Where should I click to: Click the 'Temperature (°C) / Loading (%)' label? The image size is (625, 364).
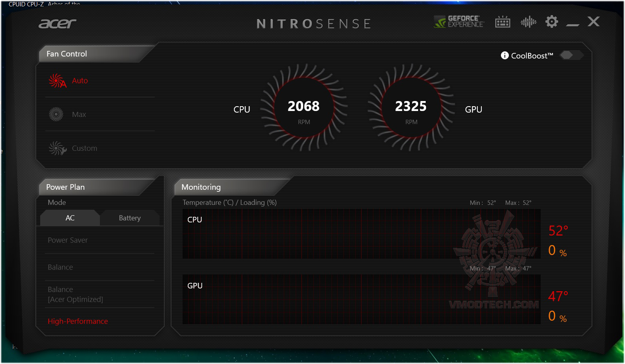[x=230, y=202]
